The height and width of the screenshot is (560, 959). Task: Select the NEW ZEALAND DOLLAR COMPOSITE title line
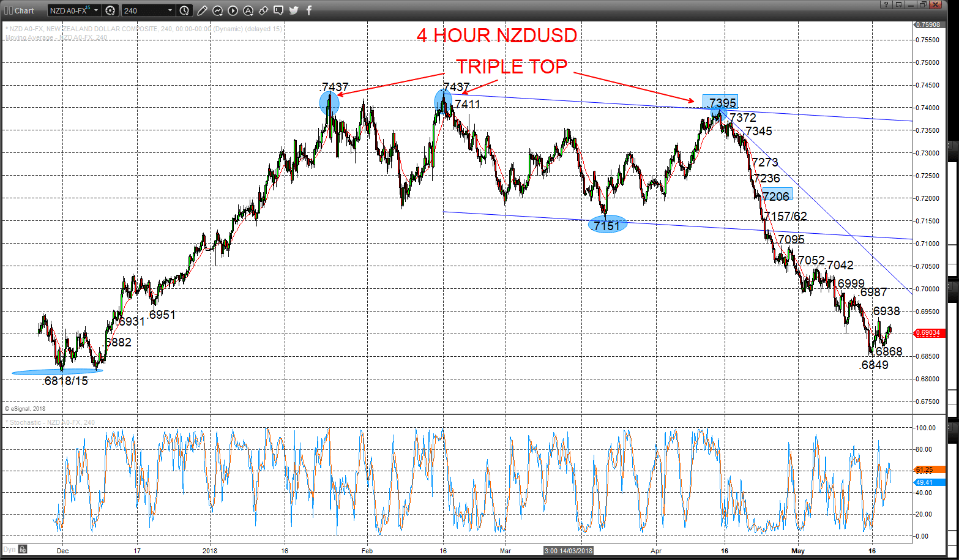coord(144,29)
